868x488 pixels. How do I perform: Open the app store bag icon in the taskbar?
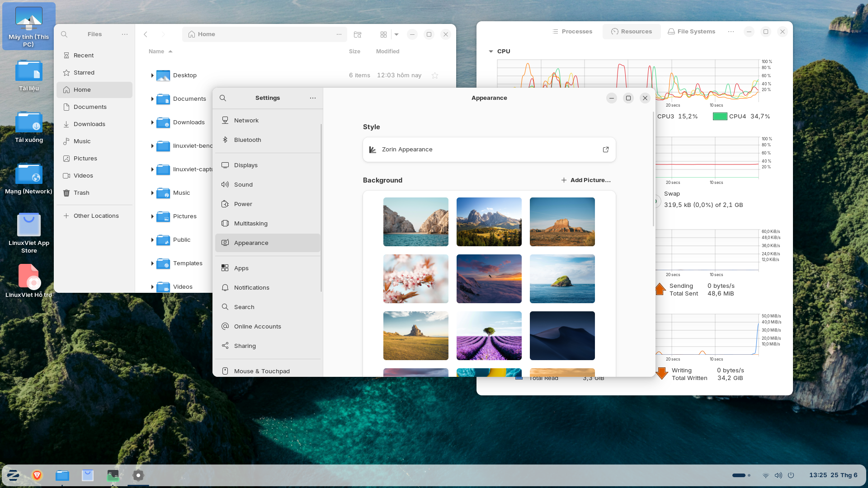click(x=88, y=475)
